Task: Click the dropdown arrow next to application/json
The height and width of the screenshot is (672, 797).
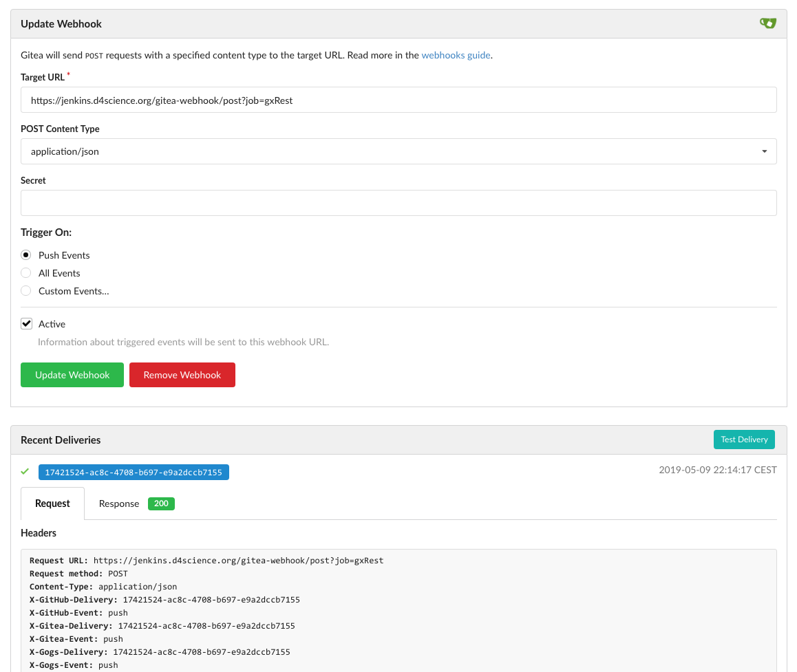Action: click(764, 151)
